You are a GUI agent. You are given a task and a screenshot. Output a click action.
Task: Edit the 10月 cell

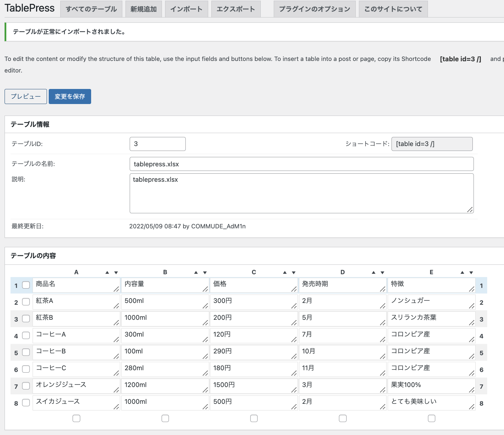click(x=342, y=352)
